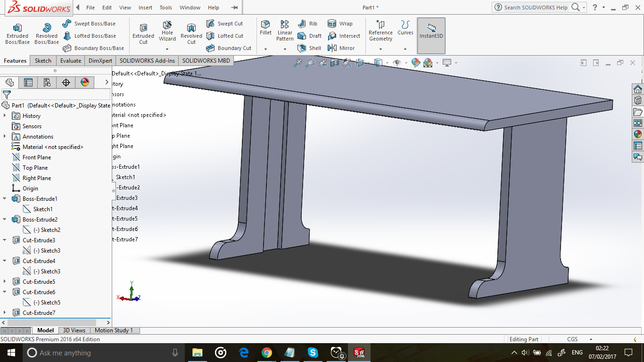Viewport: 644px width, 362px height.
Task: Expand the Cut-Extrude5 node
Action: pos(5,281)
